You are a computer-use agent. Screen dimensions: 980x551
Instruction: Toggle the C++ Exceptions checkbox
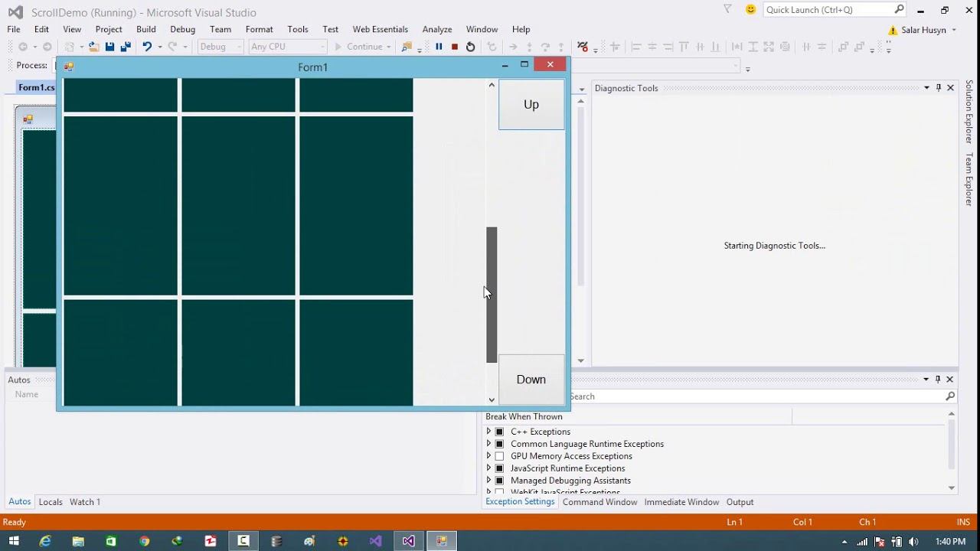[x=499, y=432]
